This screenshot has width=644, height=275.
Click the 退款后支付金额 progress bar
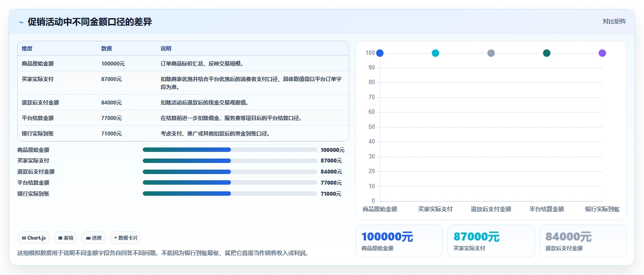tap(230, 172)
